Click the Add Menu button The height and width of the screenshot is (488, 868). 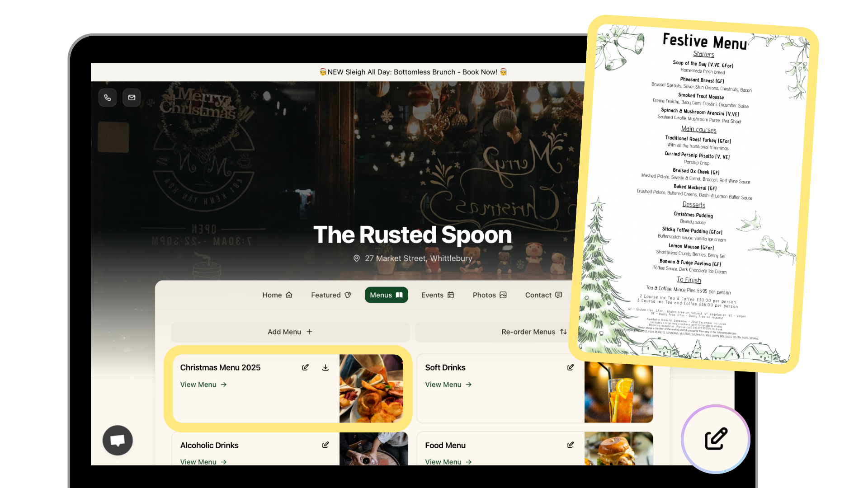290,332
